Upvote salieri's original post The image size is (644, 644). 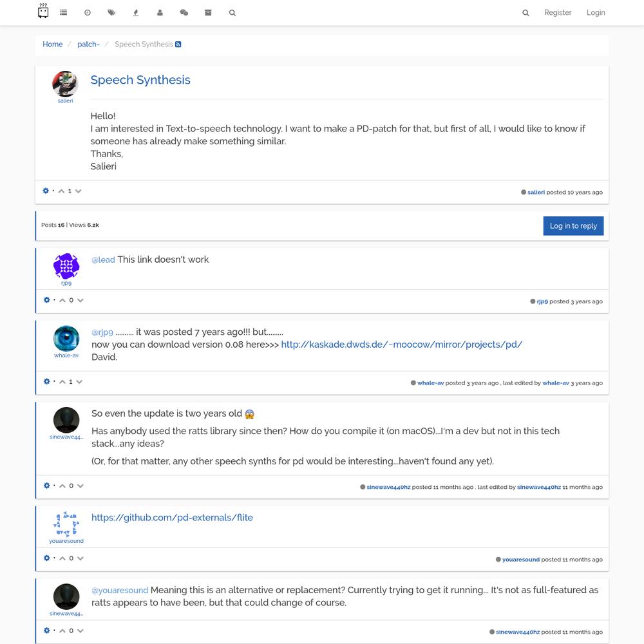click(61, 191)
